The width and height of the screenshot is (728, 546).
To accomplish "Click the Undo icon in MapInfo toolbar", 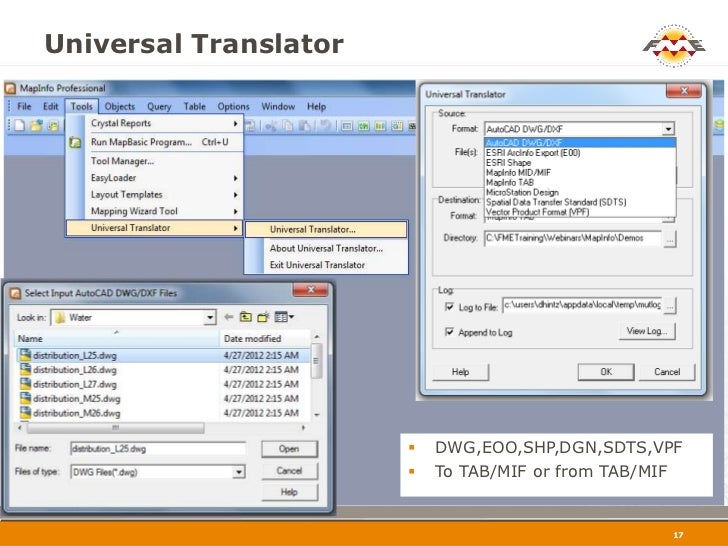I will pos(325,125).
